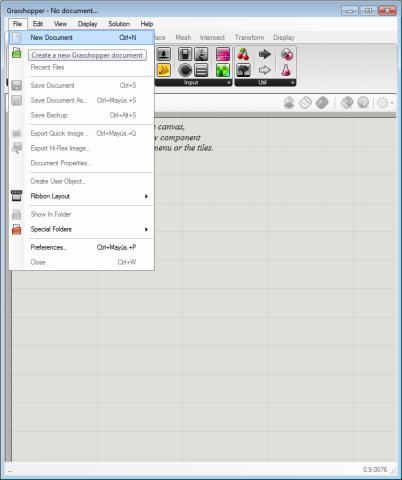Screen dimensions: 402x480
Task: Switch to the Display ribbon tab
Action: (x=284, y=38)
